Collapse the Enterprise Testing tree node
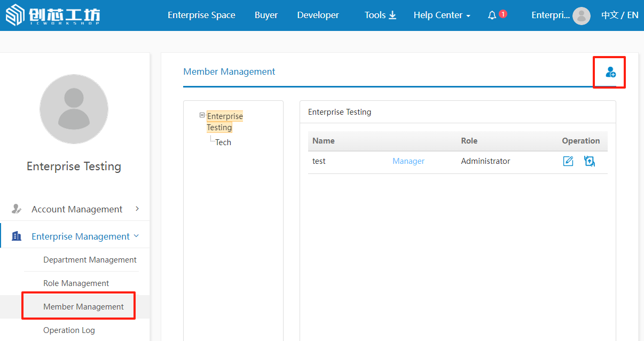This screenshot has width=644, height=341. [202, 115]
